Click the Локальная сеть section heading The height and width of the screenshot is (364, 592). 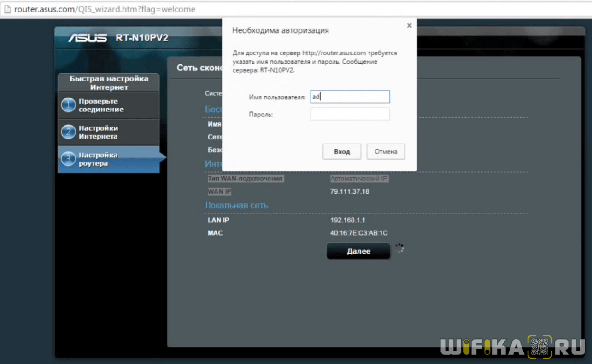236,205
